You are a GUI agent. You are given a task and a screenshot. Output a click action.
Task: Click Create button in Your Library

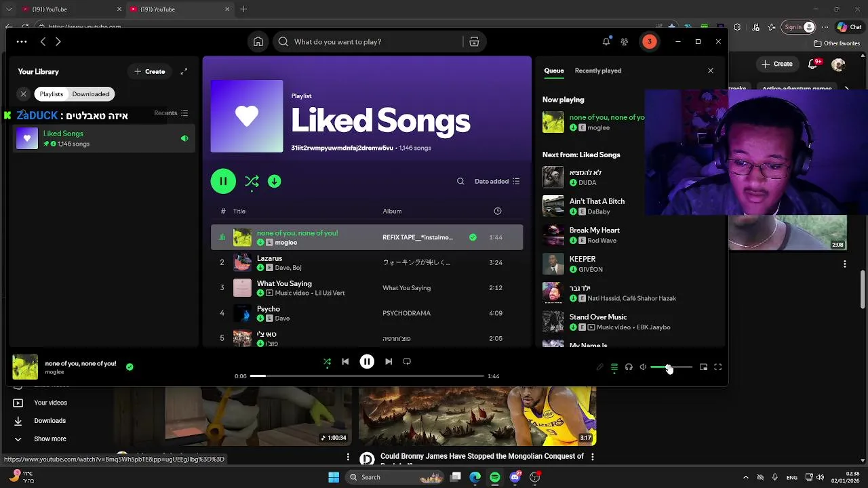tap(150, 71)
